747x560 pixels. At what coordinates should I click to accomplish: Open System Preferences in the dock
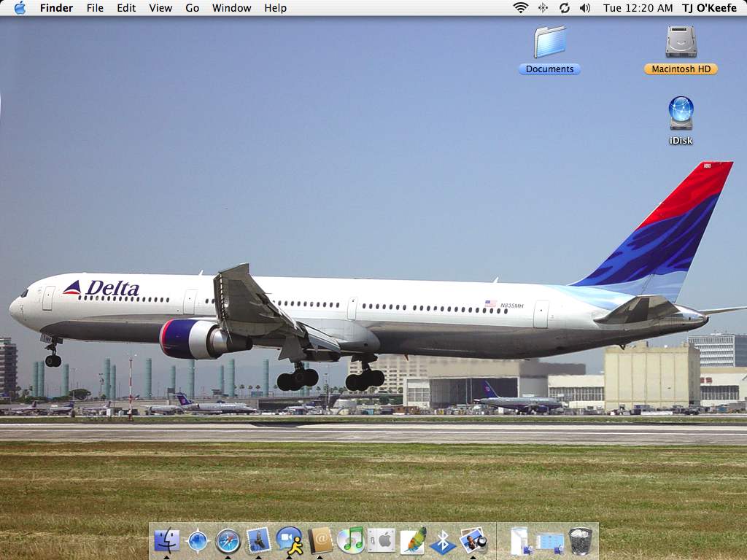click(382, 541)
